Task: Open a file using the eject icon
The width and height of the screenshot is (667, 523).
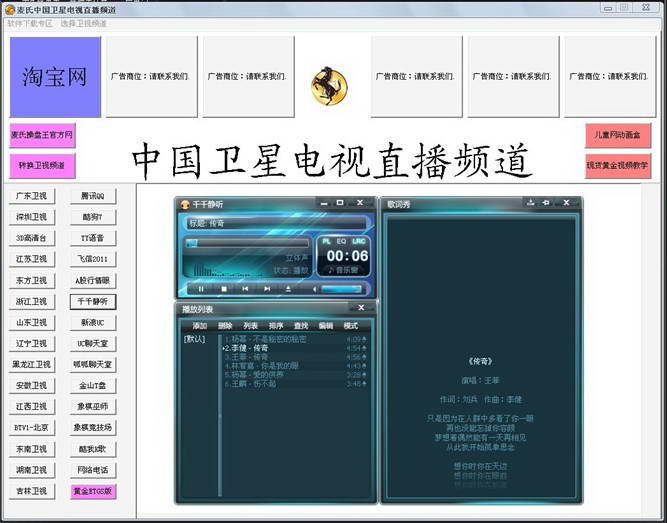Action: 288,289
